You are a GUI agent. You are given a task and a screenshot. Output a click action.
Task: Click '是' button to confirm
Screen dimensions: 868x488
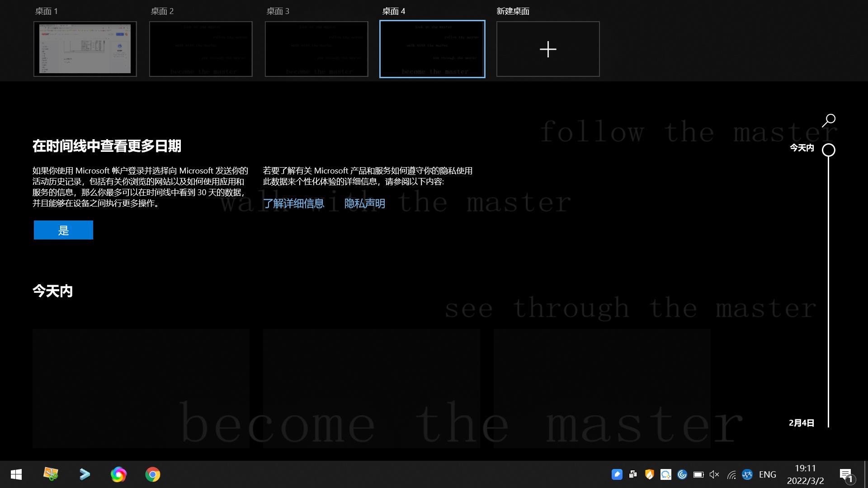63,230
